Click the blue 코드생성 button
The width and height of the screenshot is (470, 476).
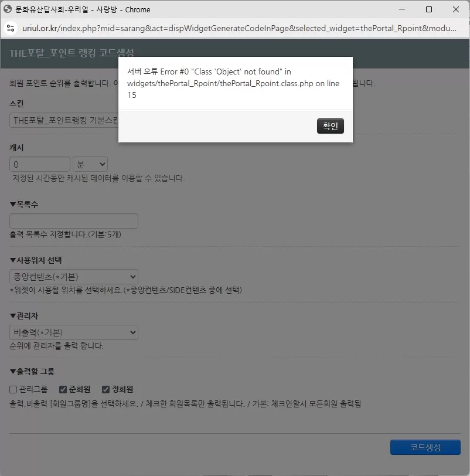tap(425, 447)
